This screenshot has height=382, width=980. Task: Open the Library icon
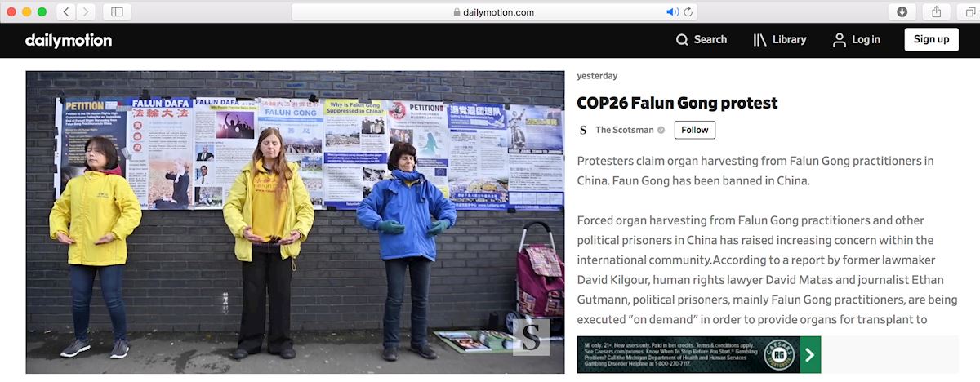[x=759, y=40]
